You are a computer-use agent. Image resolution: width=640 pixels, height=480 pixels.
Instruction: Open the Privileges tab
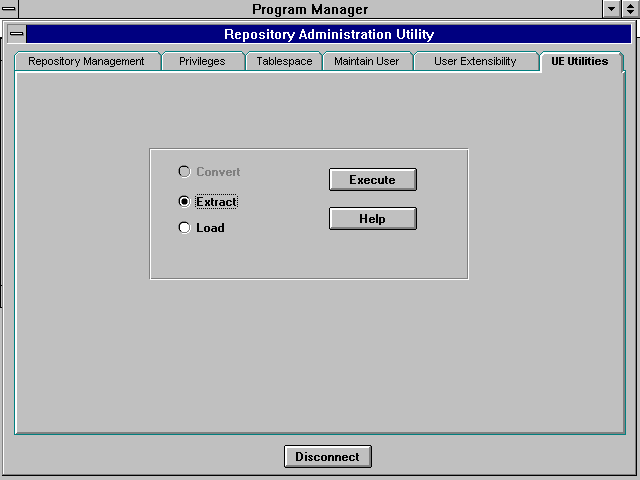(x=202, y=61)
